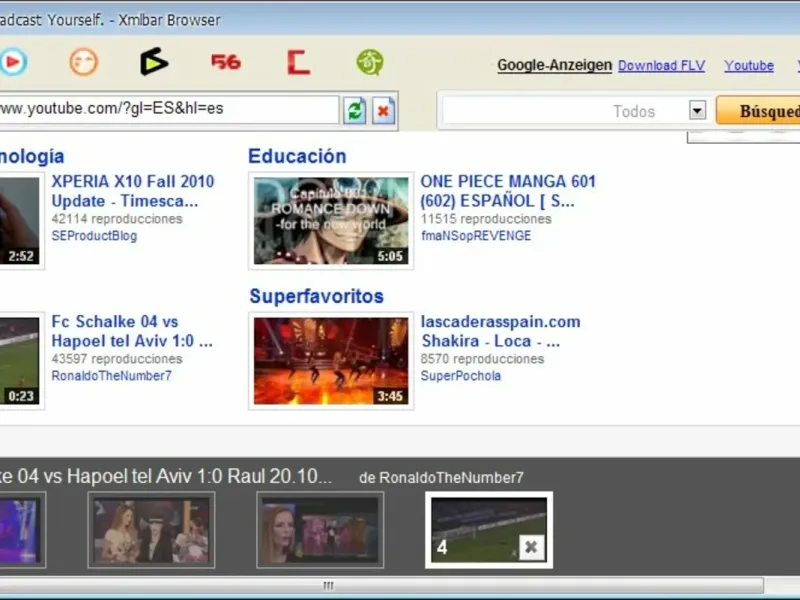The width and height of the screenshot is (800, 600).
Task: Stop loading with the red X icon
Action: (384, 110)
